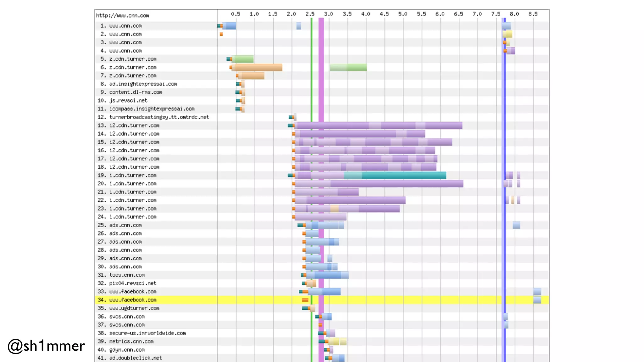The height and width of the screenshot is (362, 644).
Task: Click the yellow bar on row 39
Action: [337, 342]
